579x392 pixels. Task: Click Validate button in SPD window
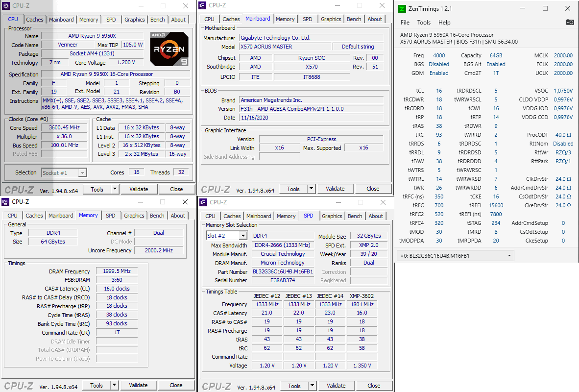336,386
